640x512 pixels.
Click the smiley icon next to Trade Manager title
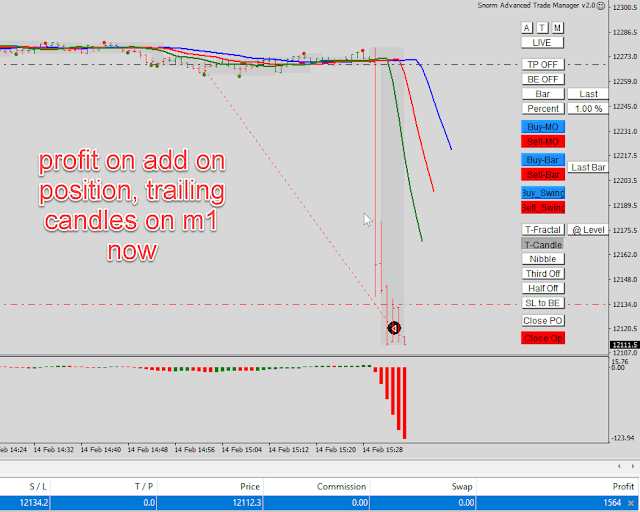pyautogui.click(x=601, y=6)
